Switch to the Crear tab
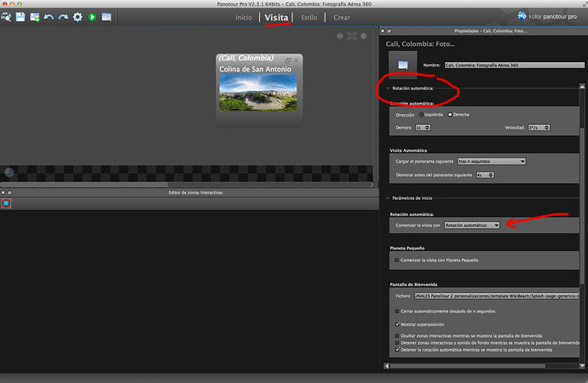Image resolution: width=588 pixels, height=383 pixels. (x=342, y=17)
